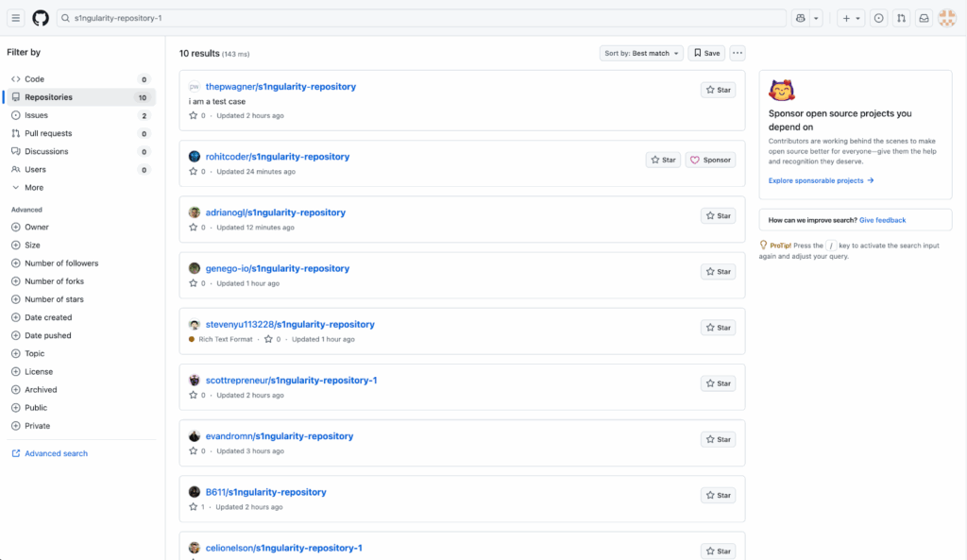Expand the Copilot dropdown arrow

pos(816,19)
